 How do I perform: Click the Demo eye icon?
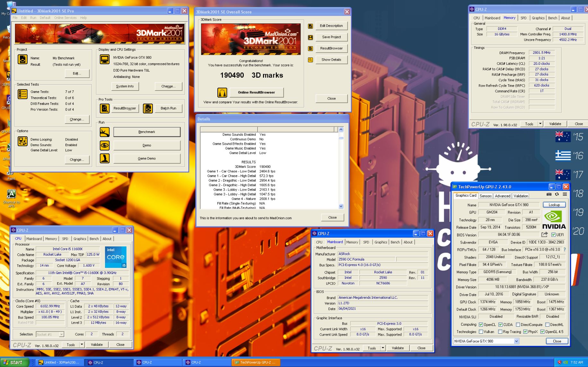[105, 145]
